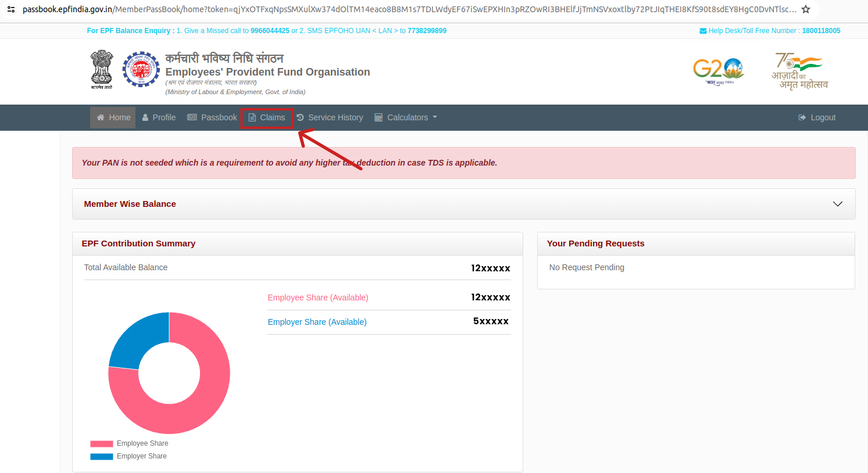The image size is (868, 473).
Task: Click the No Request Pending text
Action: 587,267
